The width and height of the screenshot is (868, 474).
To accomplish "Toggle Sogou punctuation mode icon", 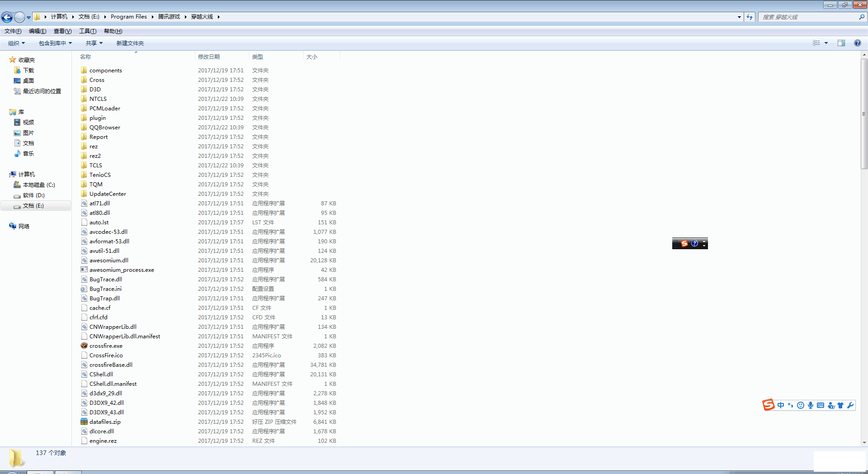I will pyautogui.click(x=791, y=405).
